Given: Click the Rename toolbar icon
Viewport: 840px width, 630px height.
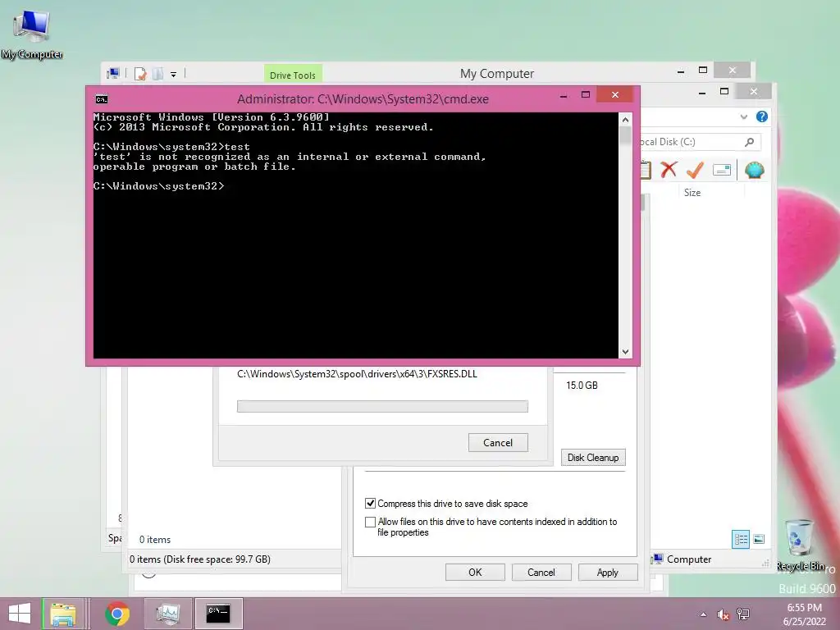Looking at the screenshot, I should click(722, 170).
